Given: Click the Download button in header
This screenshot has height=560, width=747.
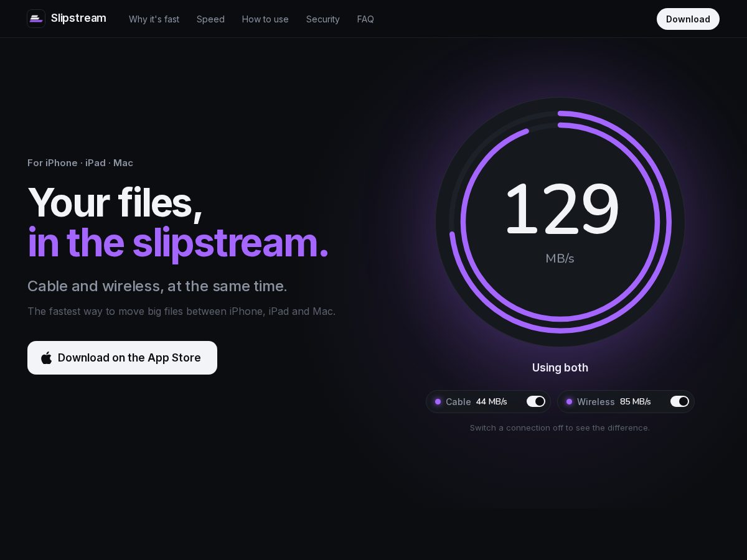Looking at the screenshot, I should coord(688,19).
